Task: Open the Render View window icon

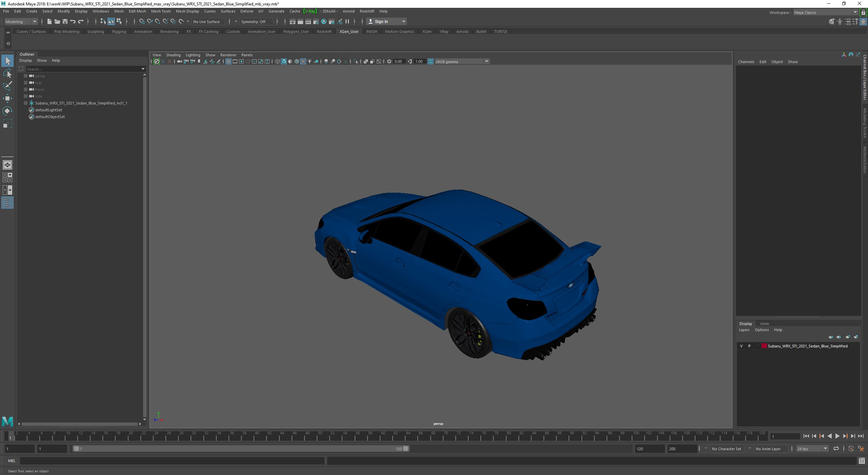Action: tap(292, 21)
